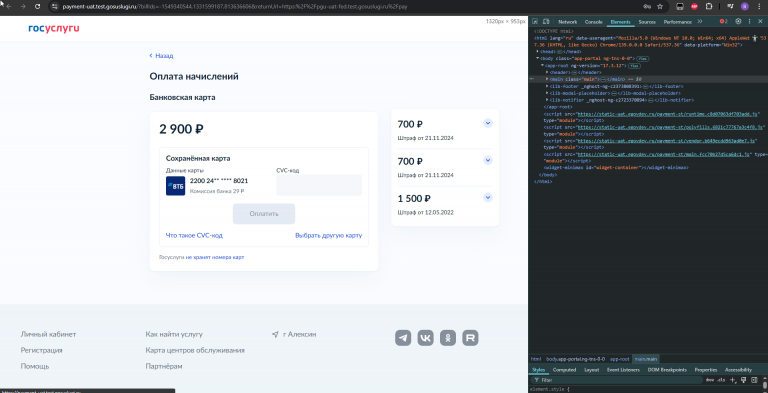Switch to the Console tab

(594, 22)
